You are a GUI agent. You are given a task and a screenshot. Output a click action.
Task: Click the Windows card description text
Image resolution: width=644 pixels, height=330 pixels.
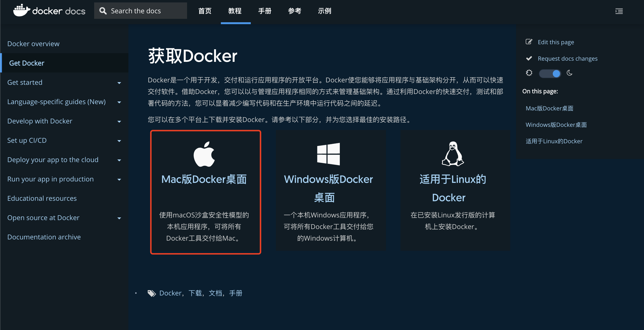pyautogui.click(x=328, y=226)
